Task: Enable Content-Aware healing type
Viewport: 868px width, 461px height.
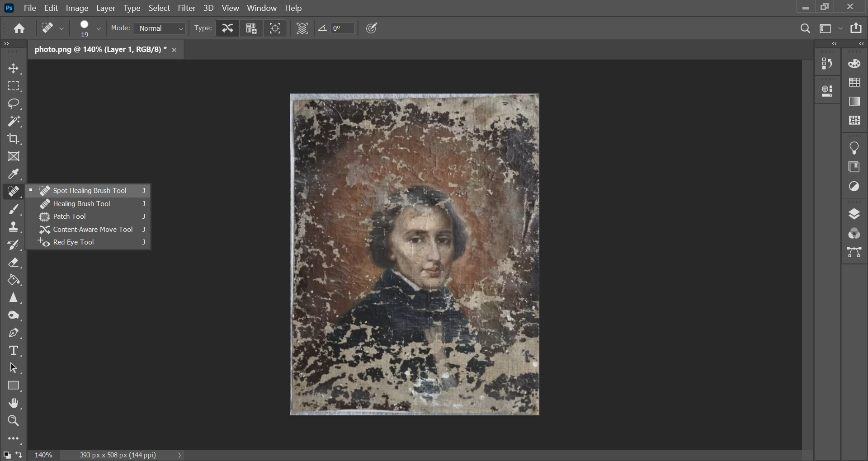Action: click(227, 28)
